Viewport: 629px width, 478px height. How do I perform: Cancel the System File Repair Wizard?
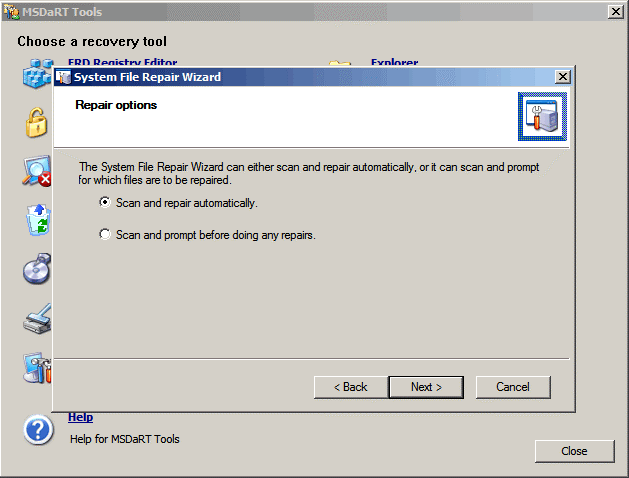(513, 387)
